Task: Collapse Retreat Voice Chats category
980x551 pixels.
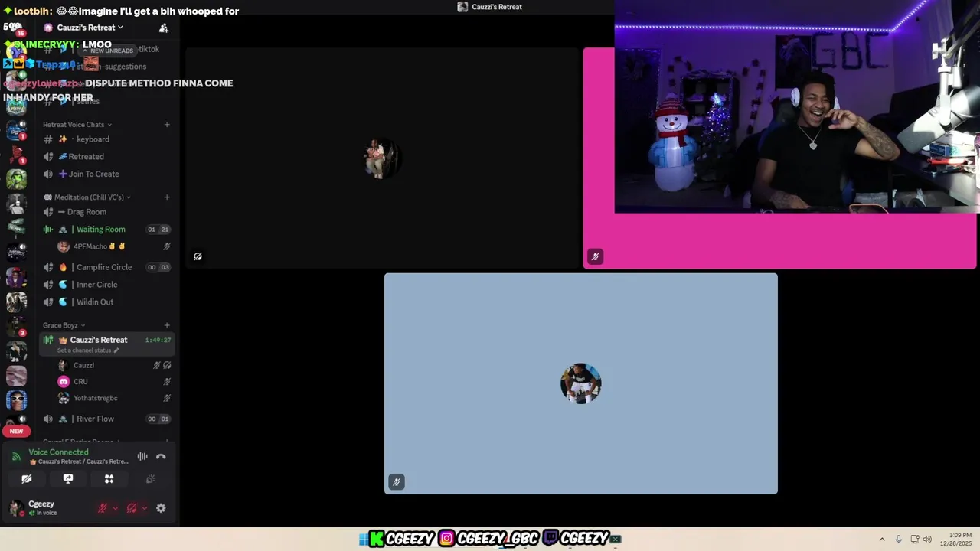Action: click(77, 125)
